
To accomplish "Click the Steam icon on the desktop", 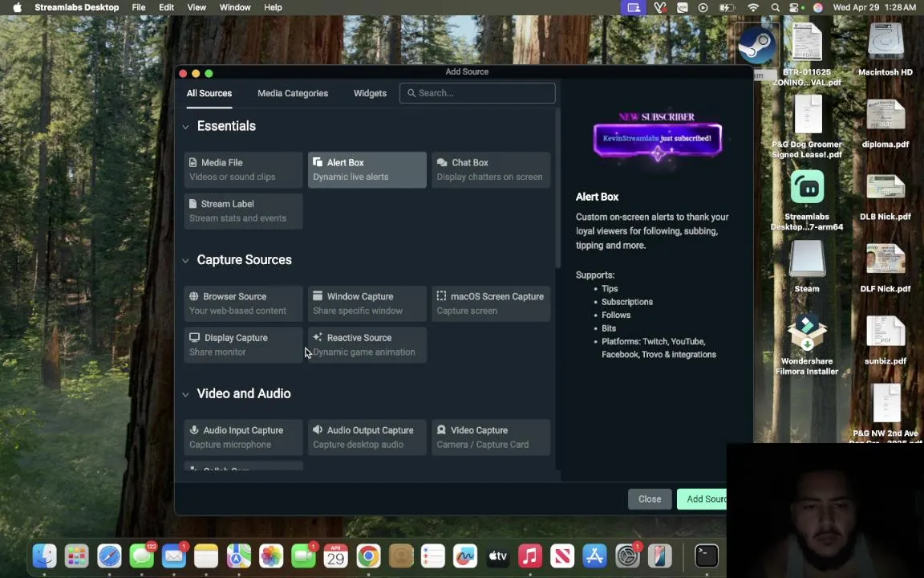I will point(757,46).
